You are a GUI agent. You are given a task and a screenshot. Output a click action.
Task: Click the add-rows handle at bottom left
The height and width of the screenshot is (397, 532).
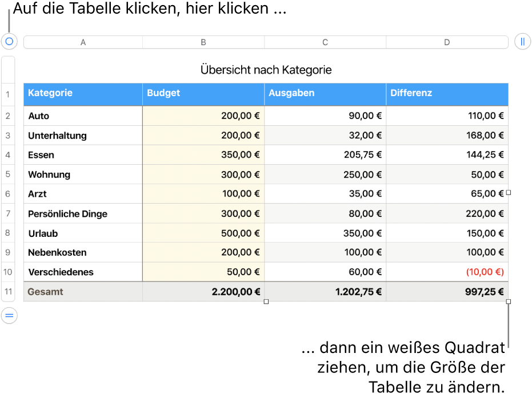(x=9, y=316)
